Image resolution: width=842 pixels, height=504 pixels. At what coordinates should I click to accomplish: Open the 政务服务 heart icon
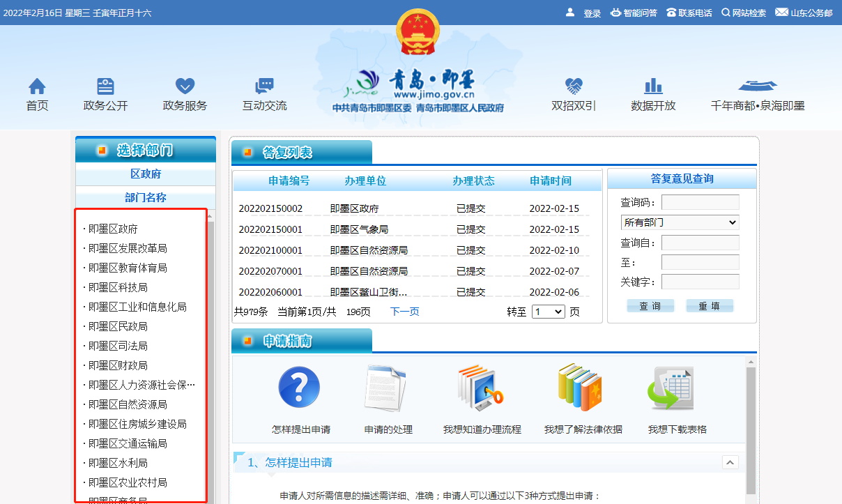185,86
